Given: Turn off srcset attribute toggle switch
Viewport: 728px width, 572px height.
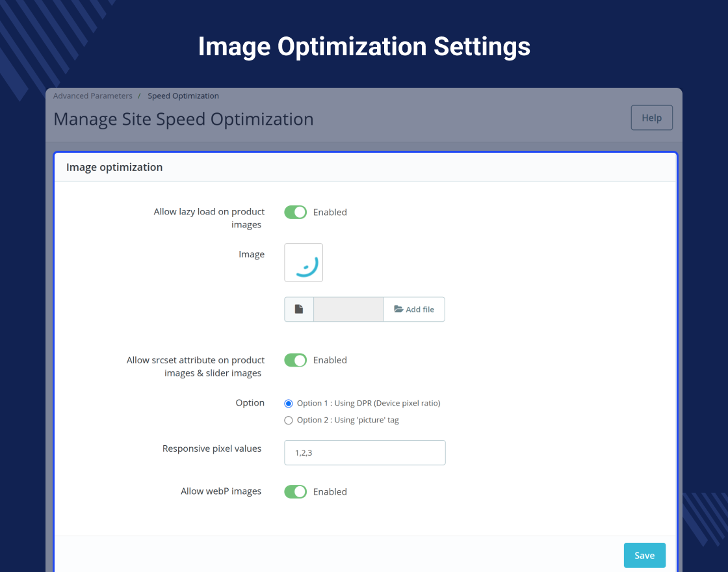Looking at the screenshot, I should (x=295, y=360).
